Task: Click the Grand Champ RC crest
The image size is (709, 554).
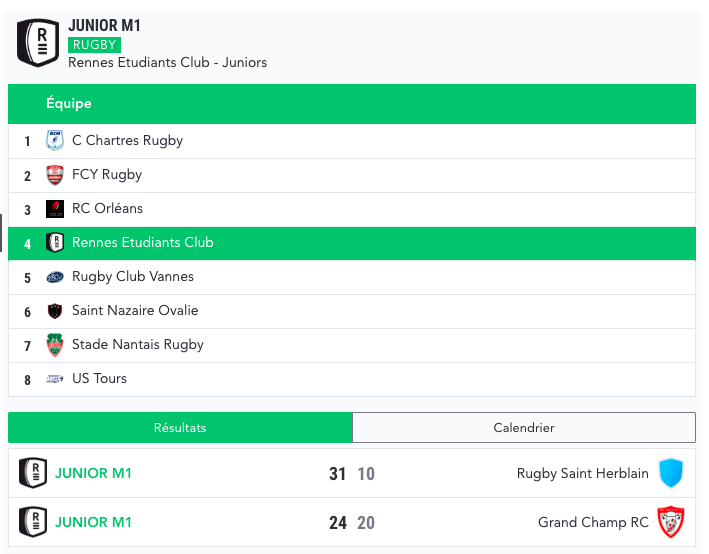Action: (669, 522)
